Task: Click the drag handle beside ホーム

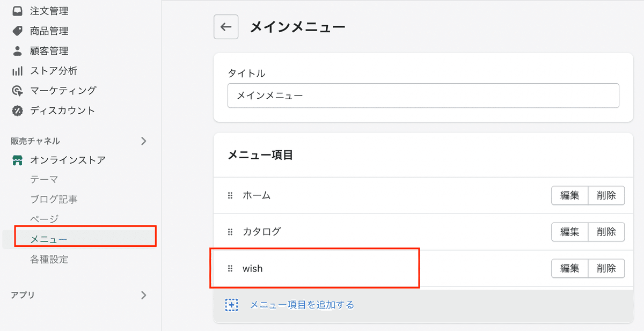Action: (x=230, y=196)
